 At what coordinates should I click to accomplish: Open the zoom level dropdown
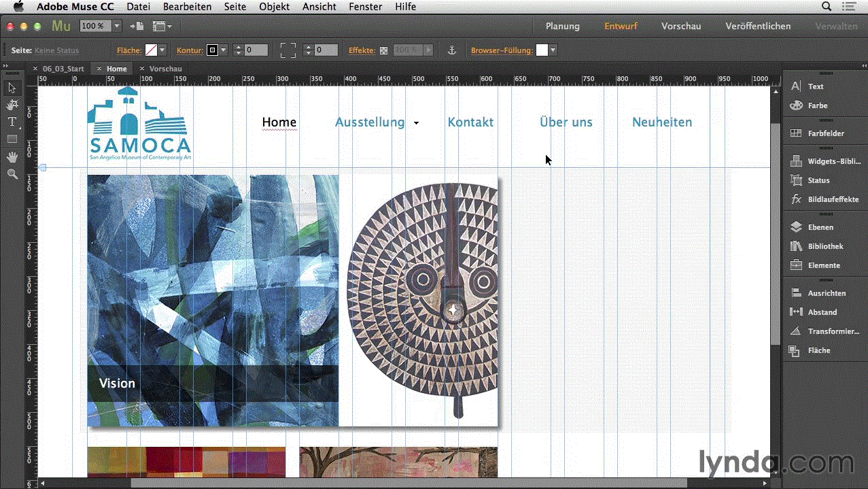pyautogui.click(x=117, y=26)
